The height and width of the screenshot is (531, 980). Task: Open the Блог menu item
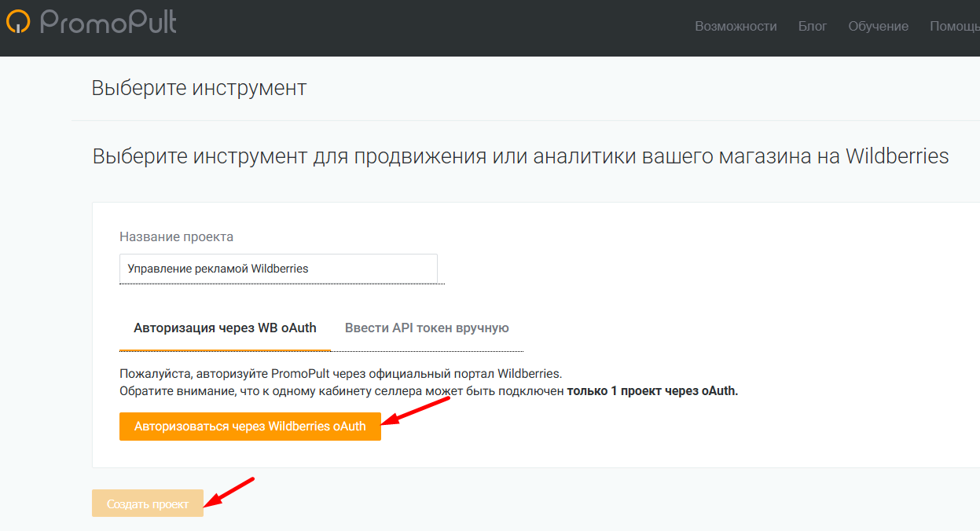point(813,26)
